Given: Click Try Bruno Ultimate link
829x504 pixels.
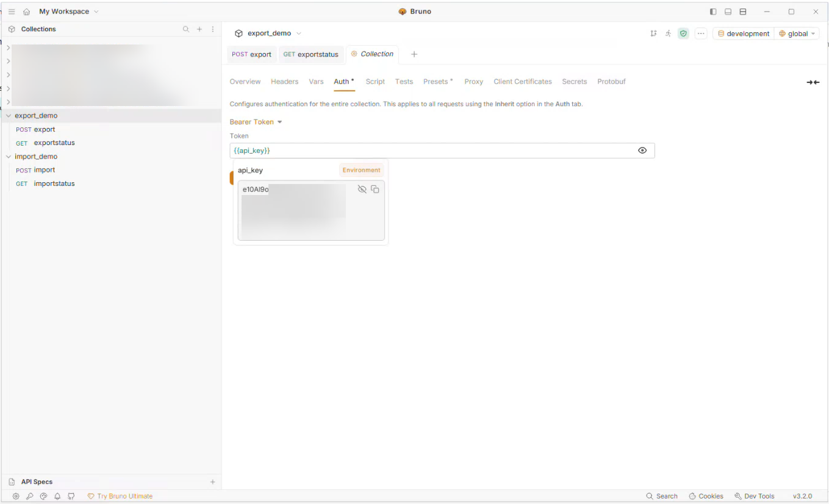Looking at the screenshot, I should [x=120, y=497].
